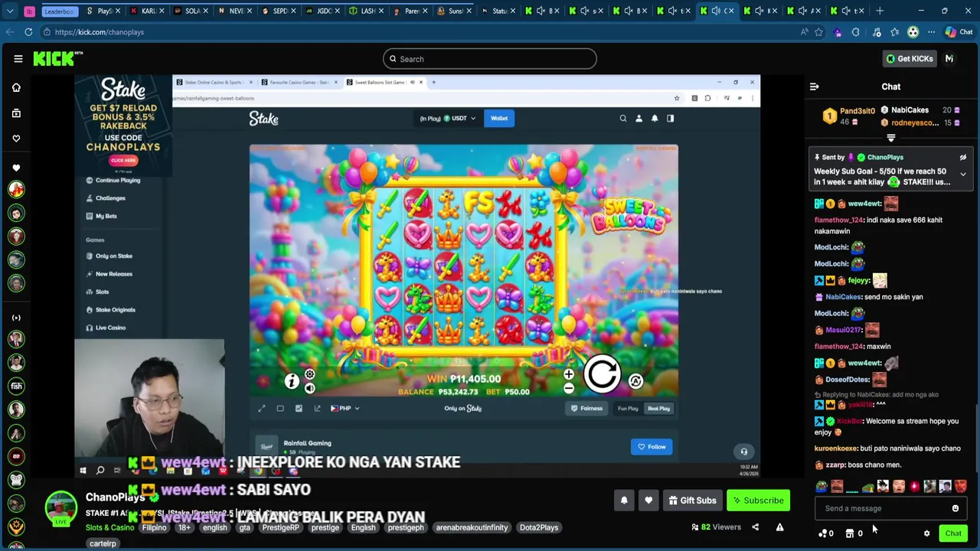Click the Gift Subs button
The image size is (980, 551).
point(692,500)
